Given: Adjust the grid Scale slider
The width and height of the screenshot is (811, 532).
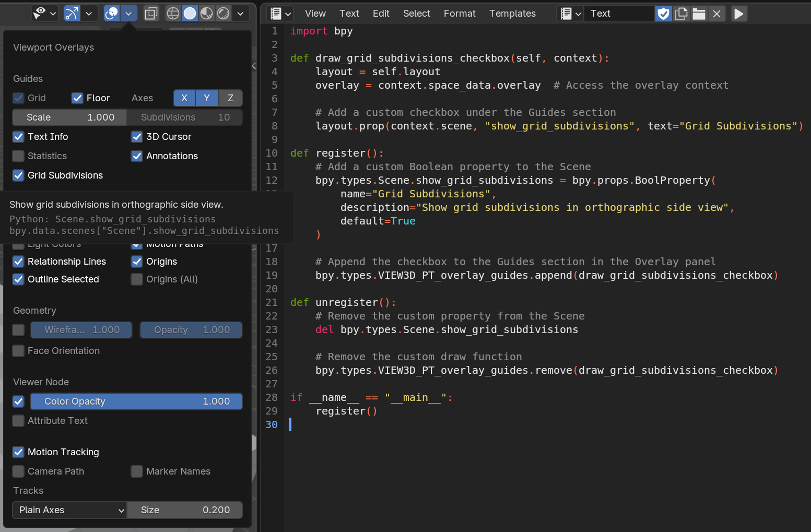Looking at the screenshot, I should click(69, 117).
